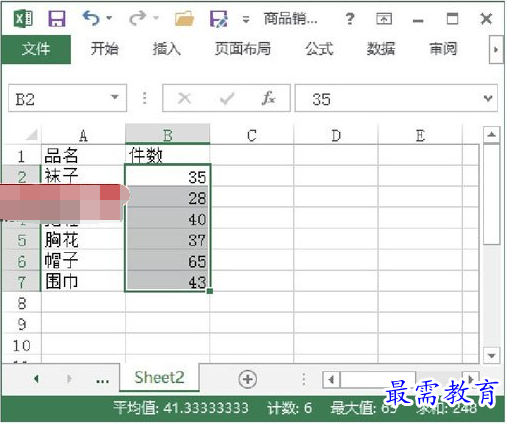Select cell with value 43
Screen dimensions: 507x424
point(168,281)
